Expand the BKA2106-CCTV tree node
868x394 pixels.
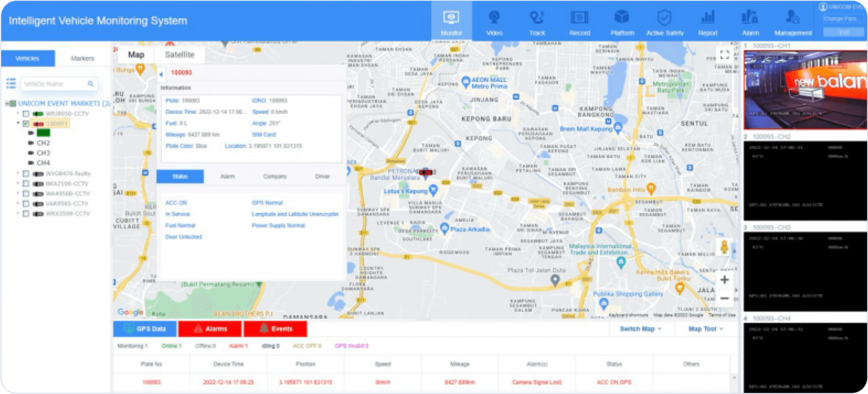(x=18, y=183)
